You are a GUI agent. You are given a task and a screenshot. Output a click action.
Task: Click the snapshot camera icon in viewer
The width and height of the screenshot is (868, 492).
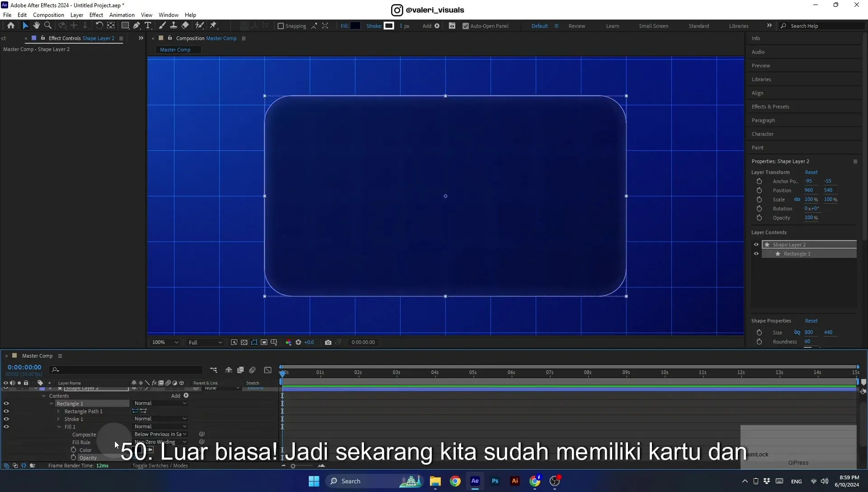click(x=328, y=342)
